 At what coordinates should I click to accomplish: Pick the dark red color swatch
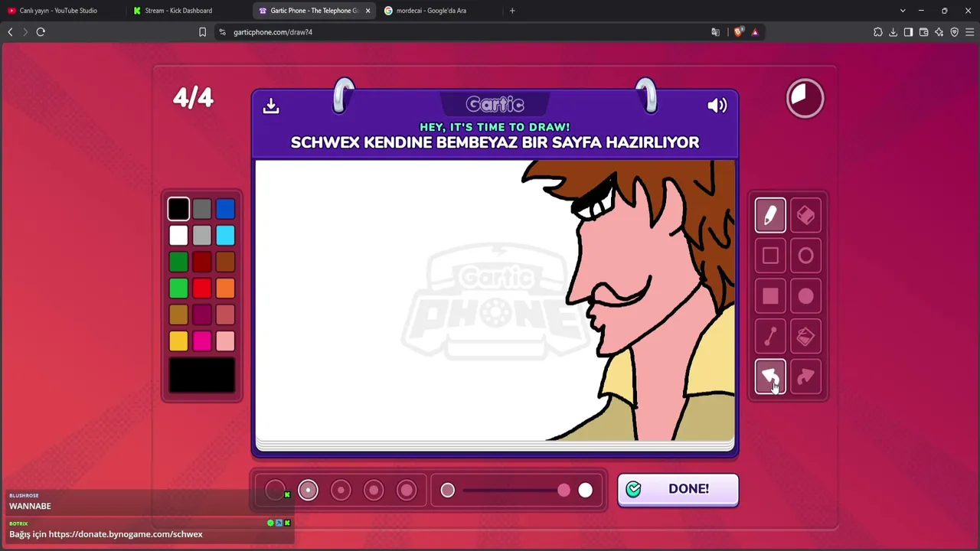pyautogui.click(x=202, y=262)
